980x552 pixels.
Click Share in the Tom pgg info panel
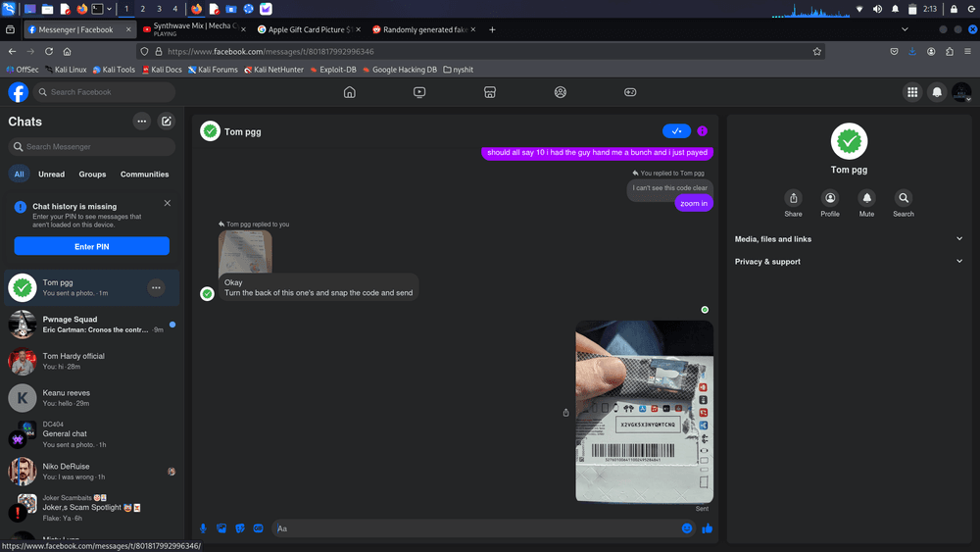(793, 204)
